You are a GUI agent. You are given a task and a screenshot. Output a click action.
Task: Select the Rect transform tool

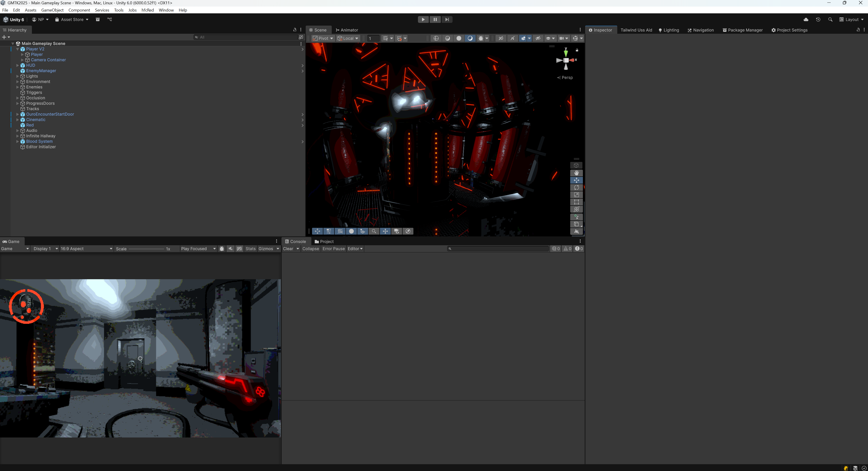[x=576, y=202]
